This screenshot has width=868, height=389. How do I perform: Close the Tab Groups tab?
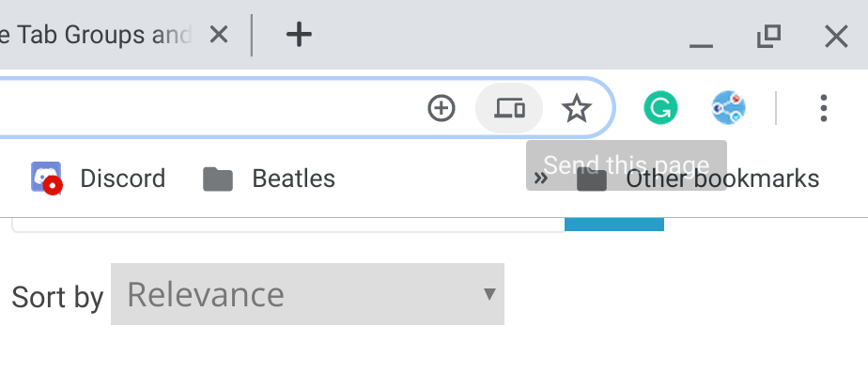pyautogui.click(x=219, y=36)
